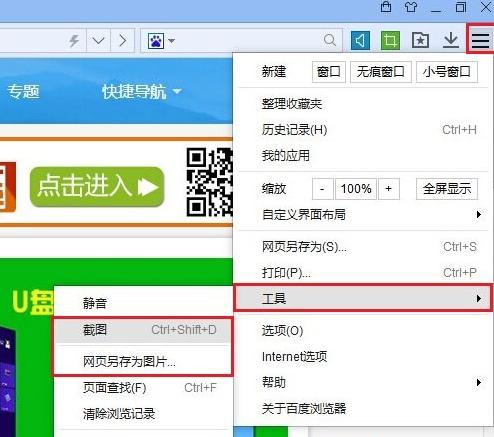Click the magnifier search icon
The image size is (494, 437).
330,40
